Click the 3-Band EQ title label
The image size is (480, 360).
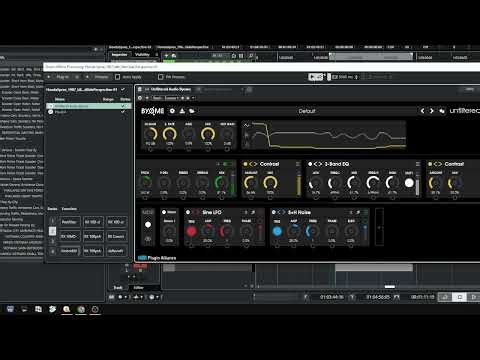point(337,164)
